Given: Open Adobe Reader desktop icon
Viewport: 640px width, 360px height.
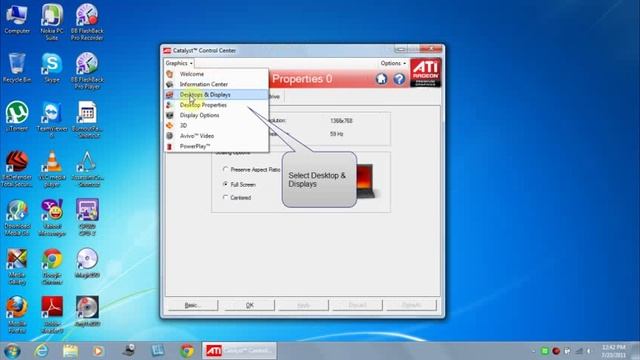Looking at the screenshot, I should coord(52,315).
